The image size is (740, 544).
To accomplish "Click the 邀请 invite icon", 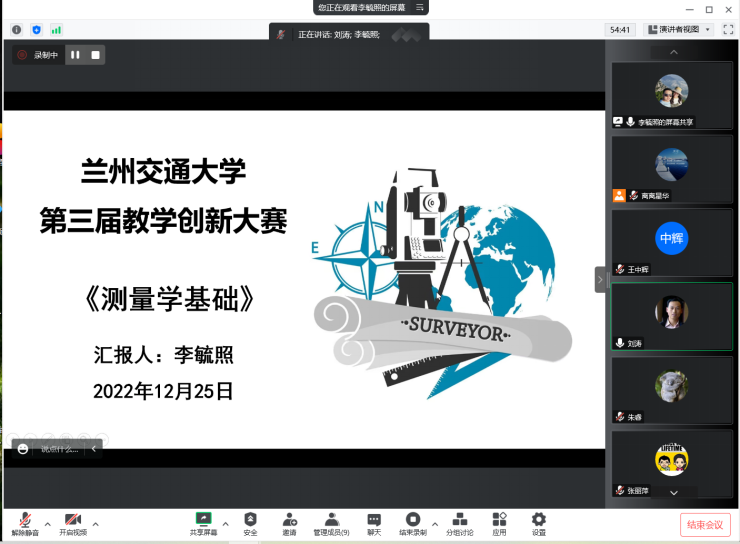I will [289, 521].
